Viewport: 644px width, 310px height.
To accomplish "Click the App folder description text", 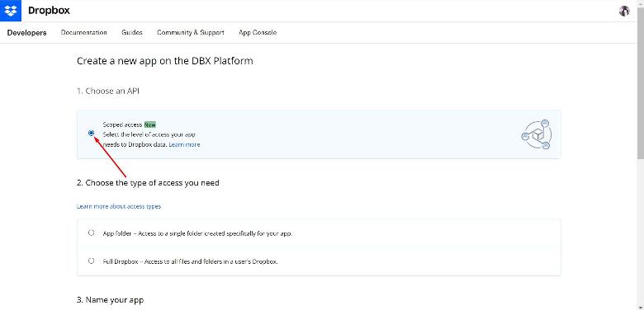I will point(197,233).
